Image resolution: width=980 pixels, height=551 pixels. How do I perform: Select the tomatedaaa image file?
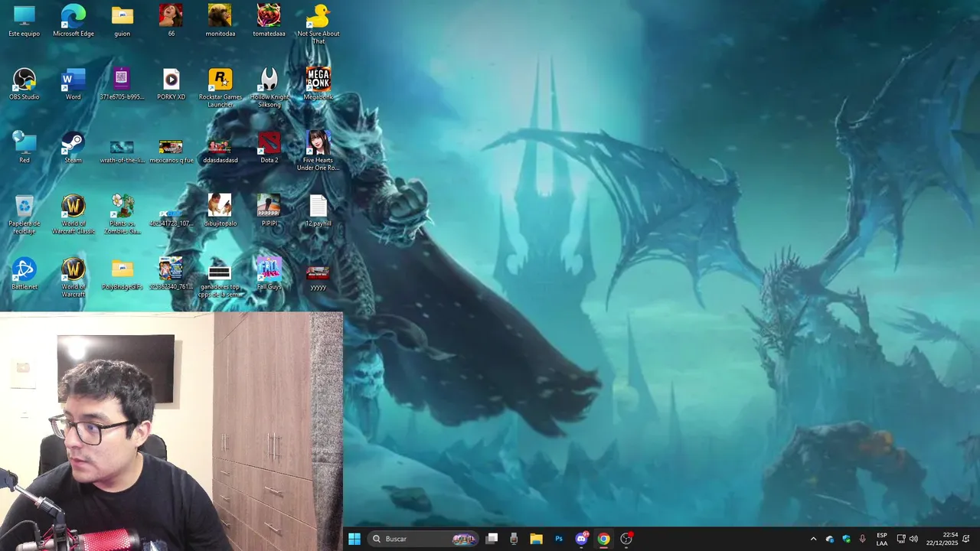click(269, 21)
